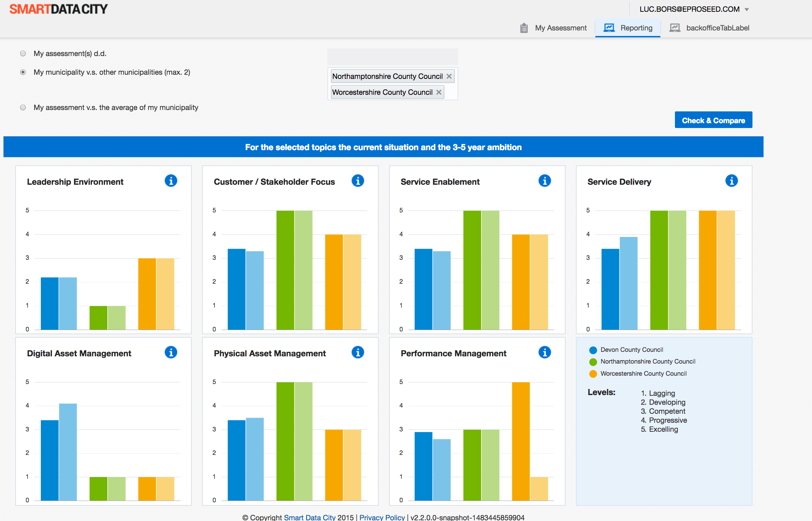Select My assessment(s) d.d. radio button
812x521 pixels.
click(23, 53)
